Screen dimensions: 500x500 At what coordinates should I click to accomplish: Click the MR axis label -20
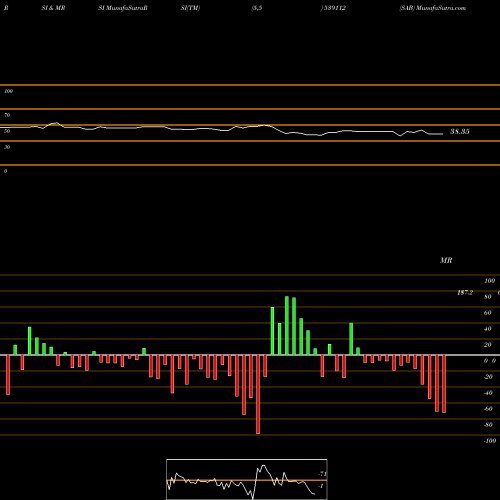click(x=488, y=377)
